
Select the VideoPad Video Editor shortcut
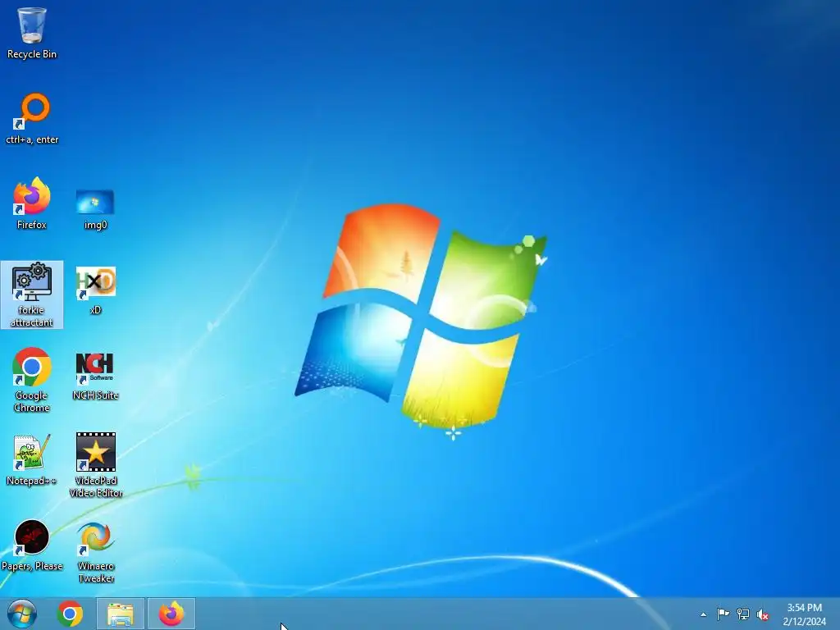pos(95,465)
